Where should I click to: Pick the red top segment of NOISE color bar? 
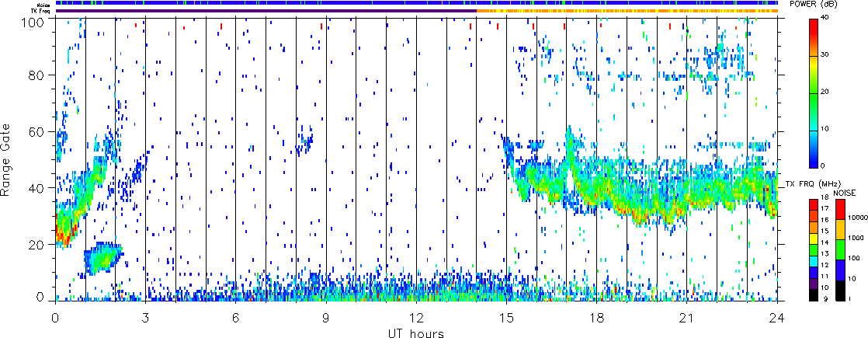click(x=840, y=208)
